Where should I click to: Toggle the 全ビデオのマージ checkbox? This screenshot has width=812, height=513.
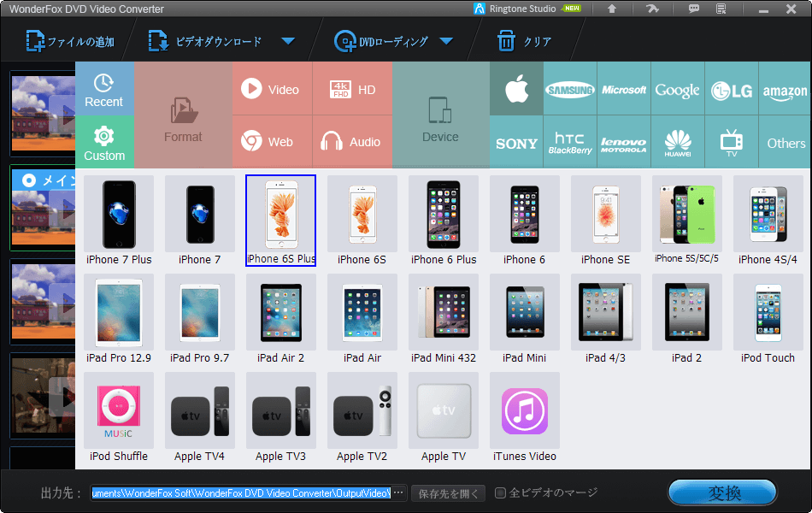[x=500, y=492]
